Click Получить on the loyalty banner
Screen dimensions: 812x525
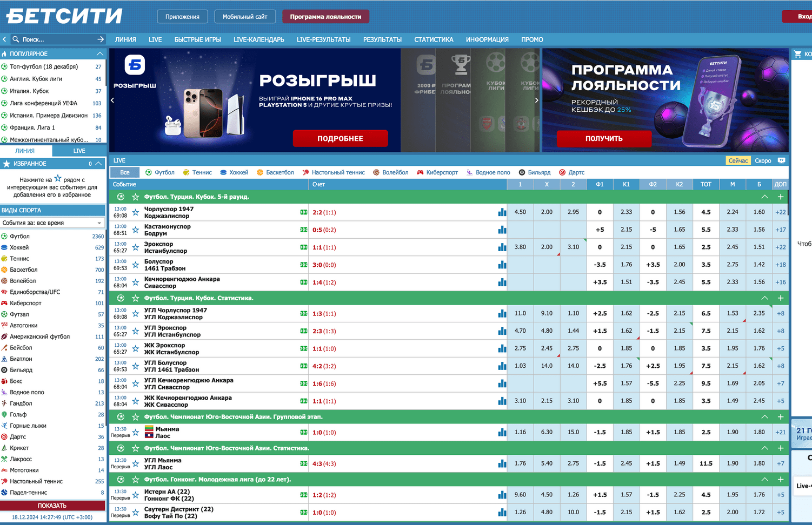(x=604, y=138)
